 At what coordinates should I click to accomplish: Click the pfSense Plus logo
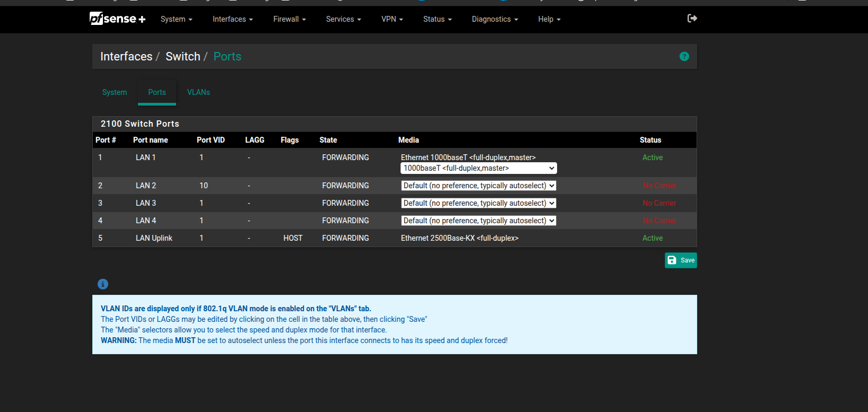117,19
